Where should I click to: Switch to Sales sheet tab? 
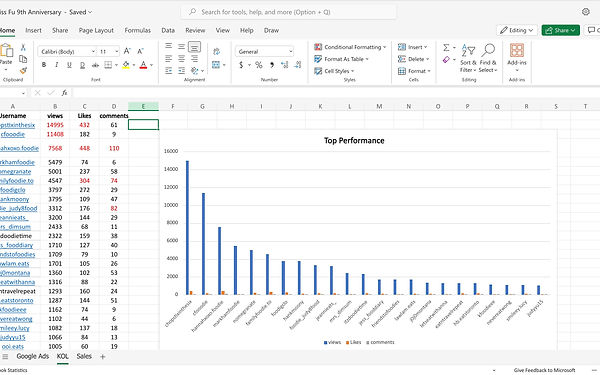(84, 356)
